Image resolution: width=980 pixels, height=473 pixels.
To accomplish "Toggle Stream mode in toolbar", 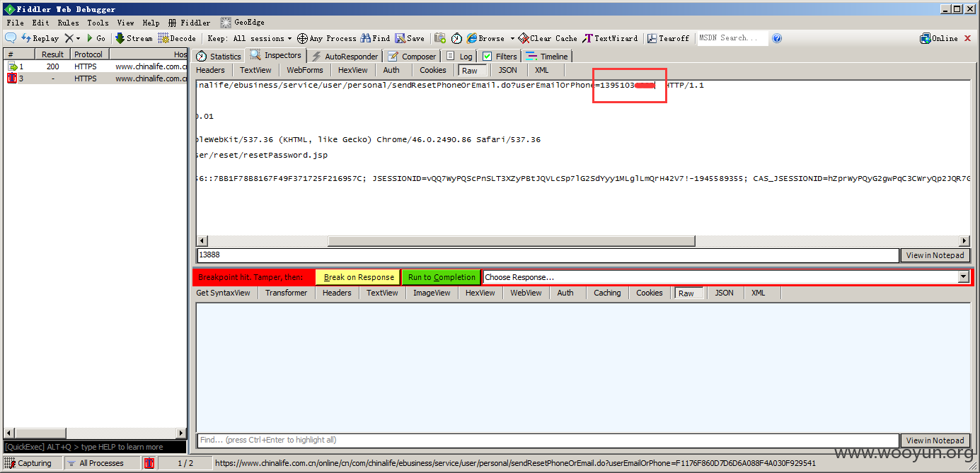I will point(134,38).
